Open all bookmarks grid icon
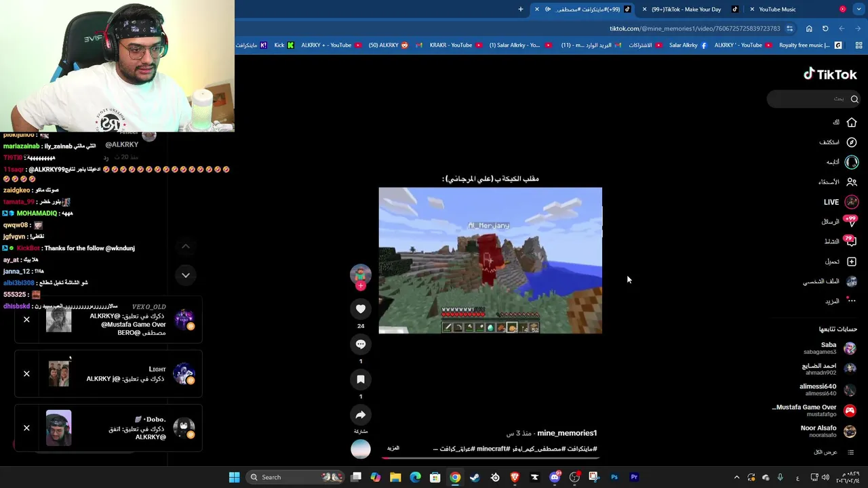This screenshot has width=868, height=488. coord(859,45)
